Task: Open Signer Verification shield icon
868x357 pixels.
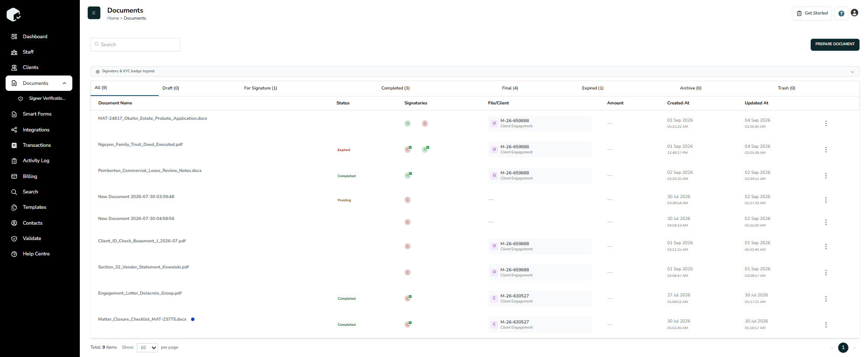Action: (21, 99)
